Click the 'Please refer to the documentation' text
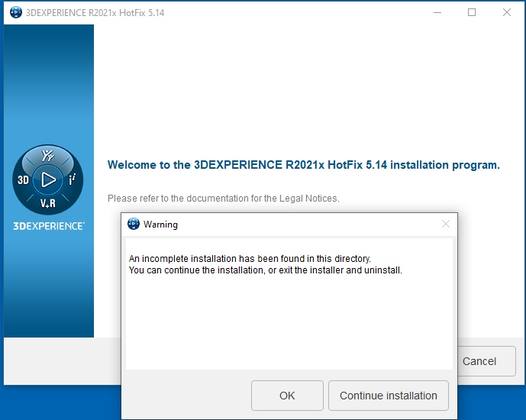This screenshot has width=526, height=420. (x=224, y=199)
